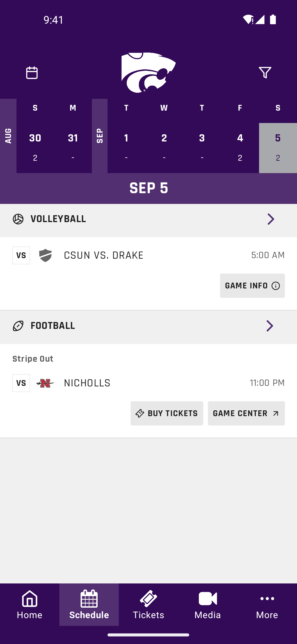Open Game Center for Nicholls game
The height and width of the screenshot is (644, 297).
(x=246, y=413)
